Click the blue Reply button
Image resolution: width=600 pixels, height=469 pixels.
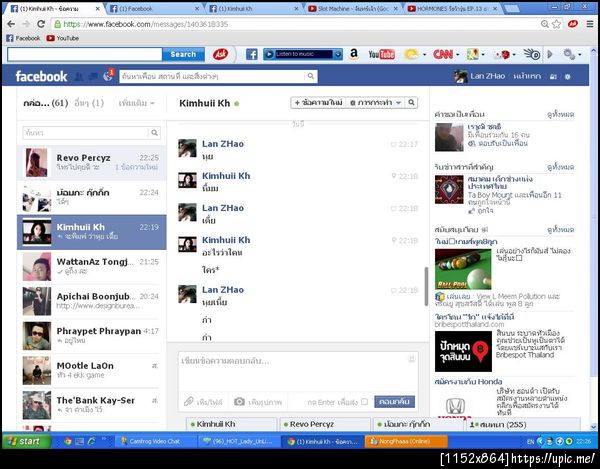pos(394,402)
